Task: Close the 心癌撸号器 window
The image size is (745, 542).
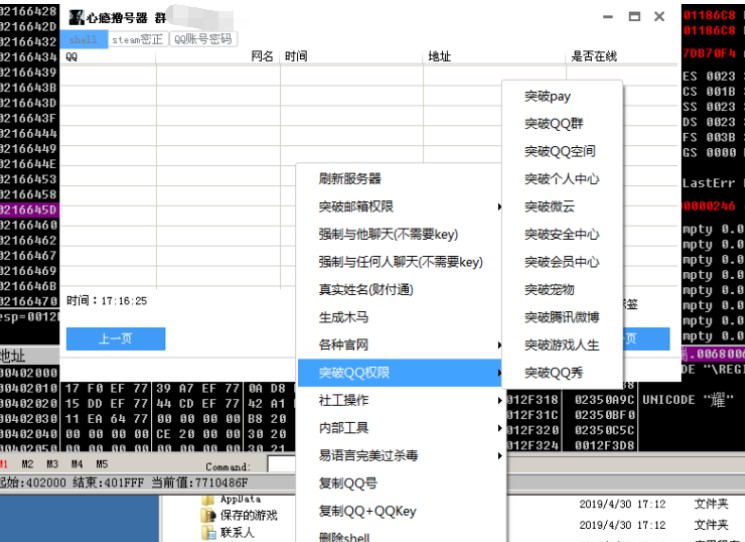Action: point(659,17)
